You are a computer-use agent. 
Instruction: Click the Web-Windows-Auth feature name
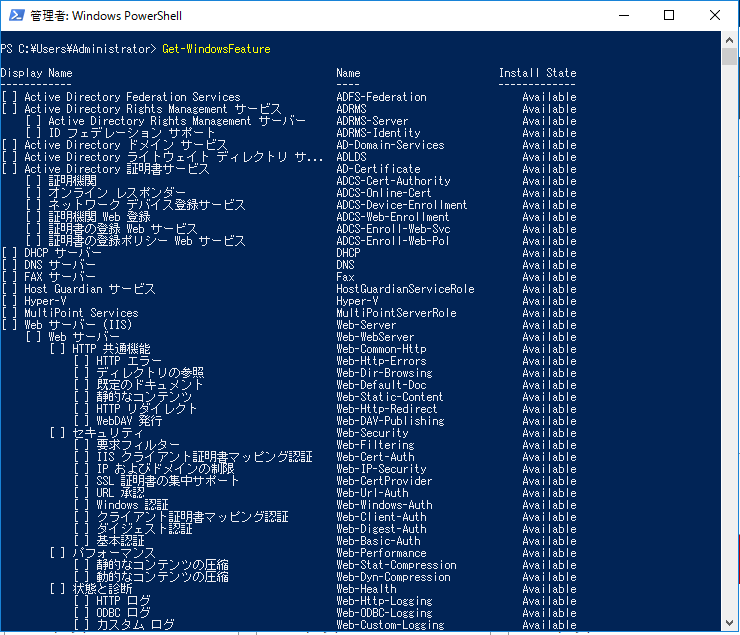click(384, 505)
